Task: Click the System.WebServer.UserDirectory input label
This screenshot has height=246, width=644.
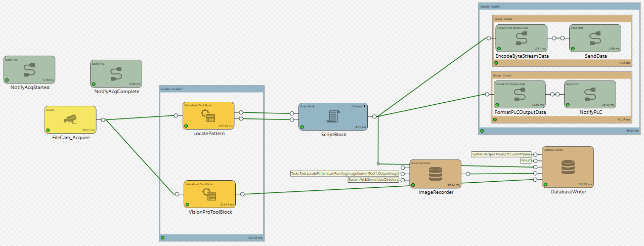Action: (x=373, y=180)
